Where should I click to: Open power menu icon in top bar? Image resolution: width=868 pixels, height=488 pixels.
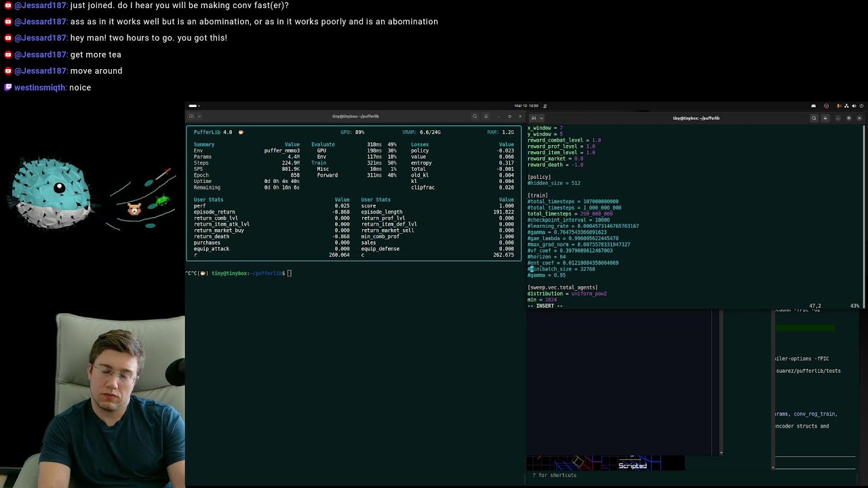pos(862,106)
